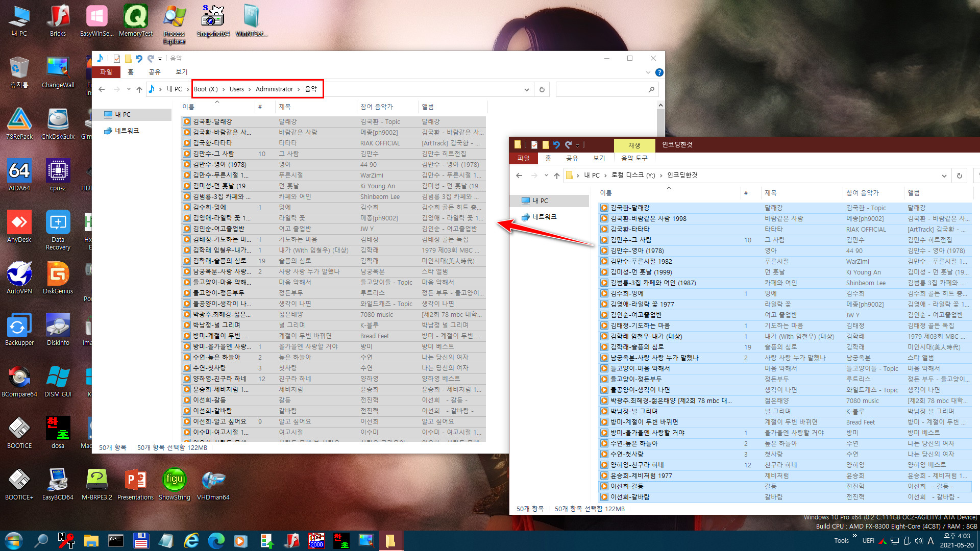Image resolution: width=980 pixels, height=551 pixels.
Task: Click the help icon in 음악 window
Action: 659,72
